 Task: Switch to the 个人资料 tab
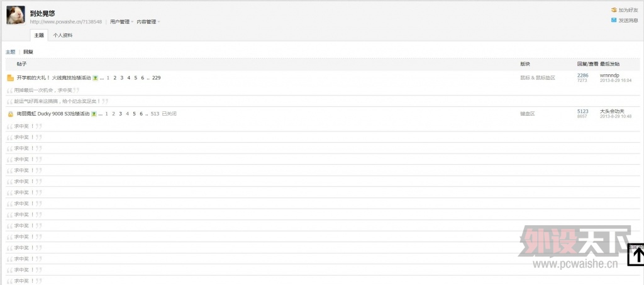pyautogui.click(x=62, y=35)
